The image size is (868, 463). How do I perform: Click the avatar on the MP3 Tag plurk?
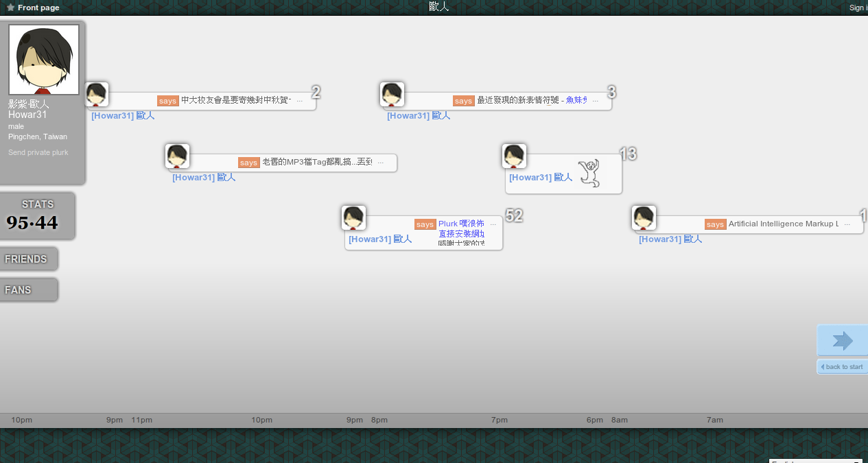(177, 156)
